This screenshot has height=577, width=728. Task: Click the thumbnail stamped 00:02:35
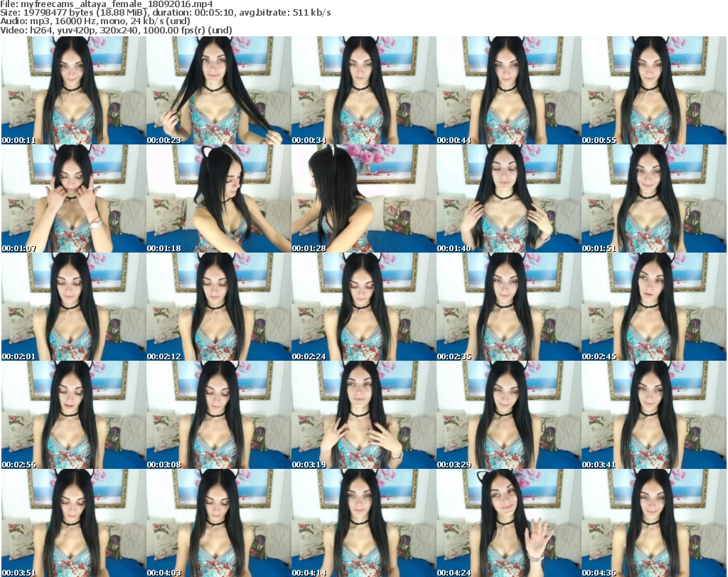point(509,307)
